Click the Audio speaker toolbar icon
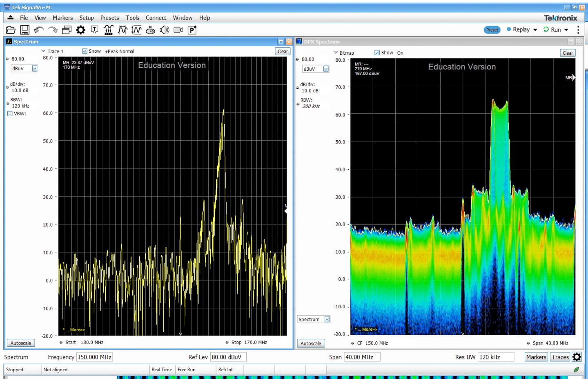Screen dimensions: 588x379 [165, 30]
